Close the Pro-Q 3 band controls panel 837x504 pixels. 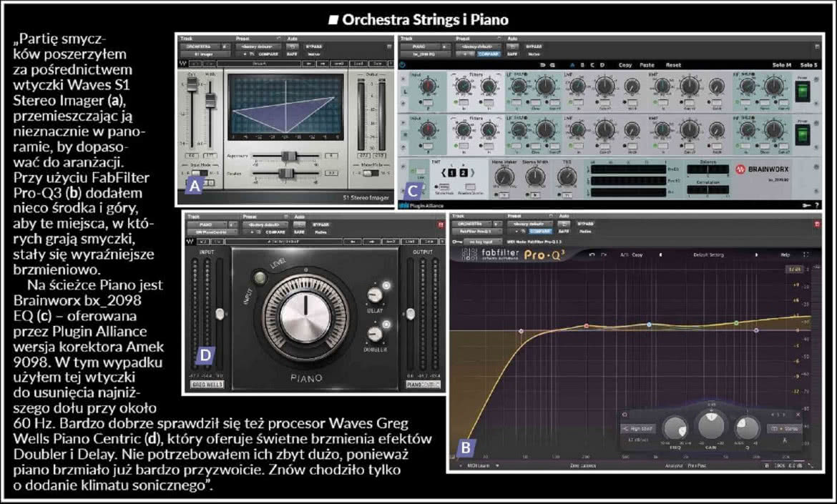coord(798,415)
